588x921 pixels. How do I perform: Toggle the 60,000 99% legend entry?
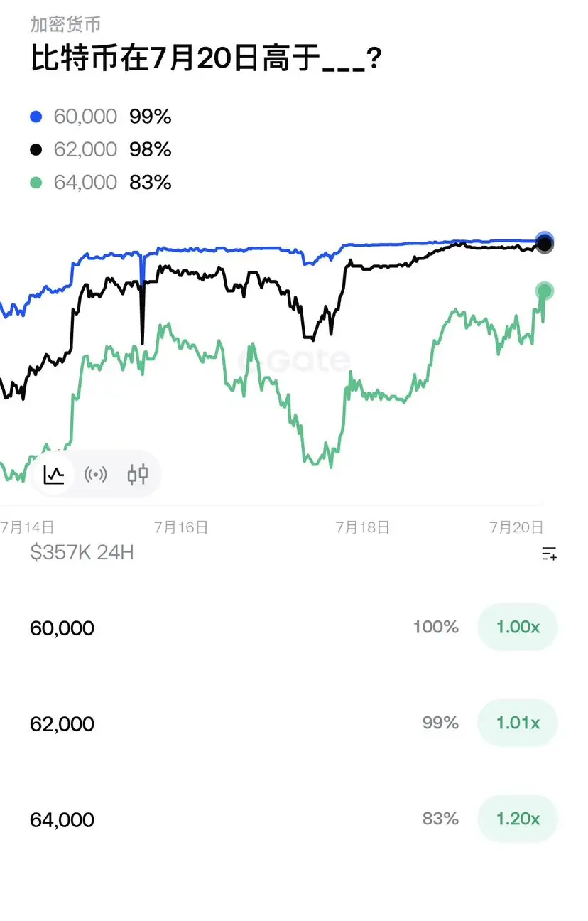(x=102, y=117)
